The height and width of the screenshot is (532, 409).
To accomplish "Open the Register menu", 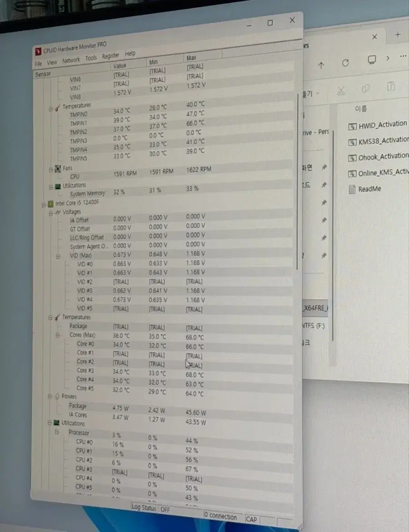I will click(x=110, y=56).
